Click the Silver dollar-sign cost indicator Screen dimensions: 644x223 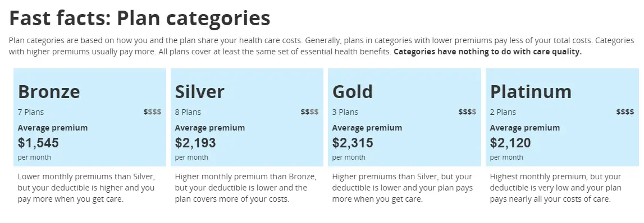[x=310, y=112]
